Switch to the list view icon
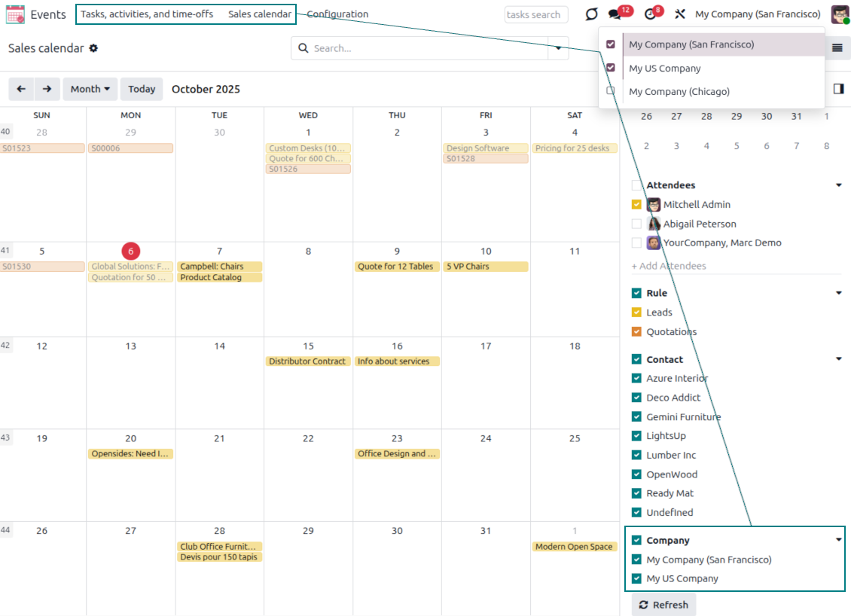 837,47
